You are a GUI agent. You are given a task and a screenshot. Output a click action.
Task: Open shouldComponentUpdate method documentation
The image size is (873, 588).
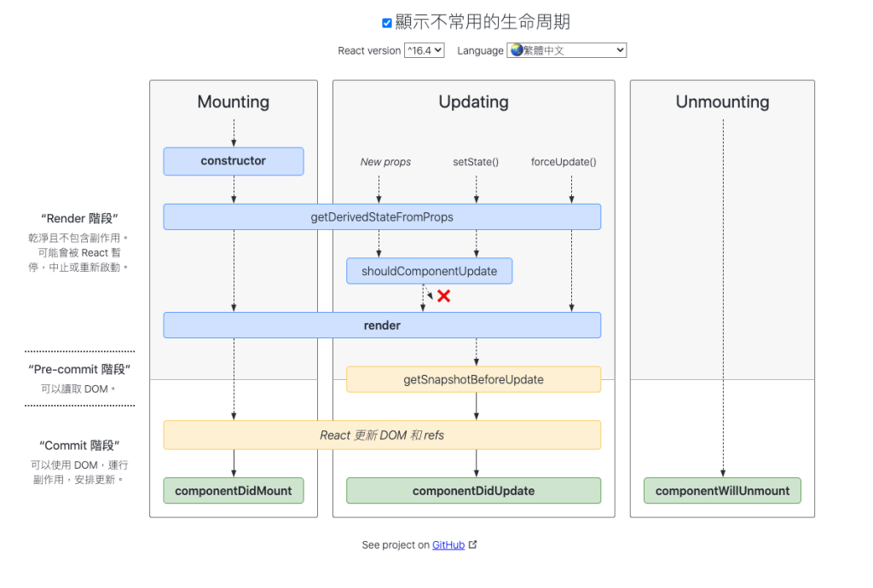pos(429,271)
